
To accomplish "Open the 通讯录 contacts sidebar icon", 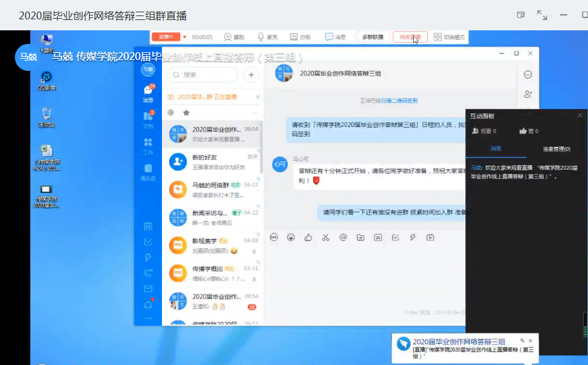I will tap(148, 171).
